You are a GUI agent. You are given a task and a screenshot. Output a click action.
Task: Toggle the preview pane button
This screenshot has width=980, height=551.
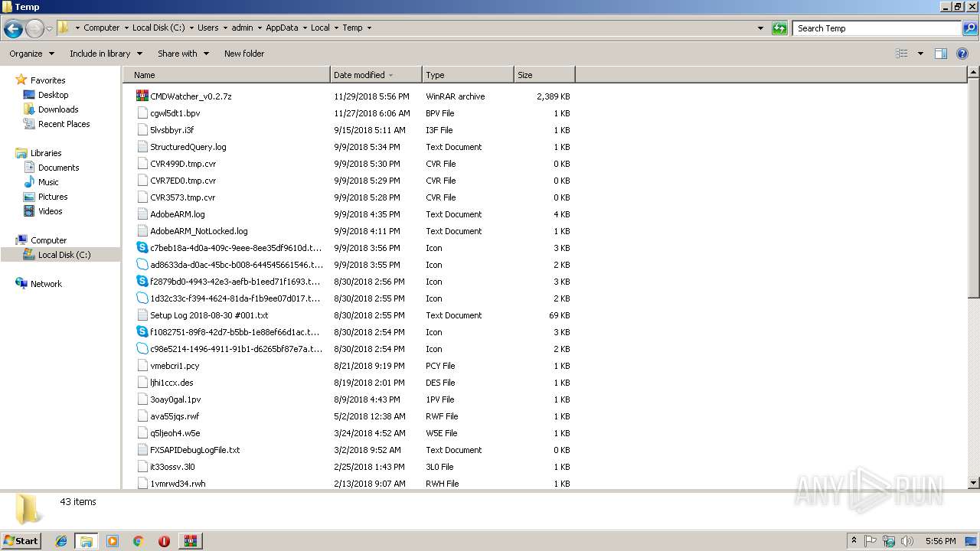point(941,54)
